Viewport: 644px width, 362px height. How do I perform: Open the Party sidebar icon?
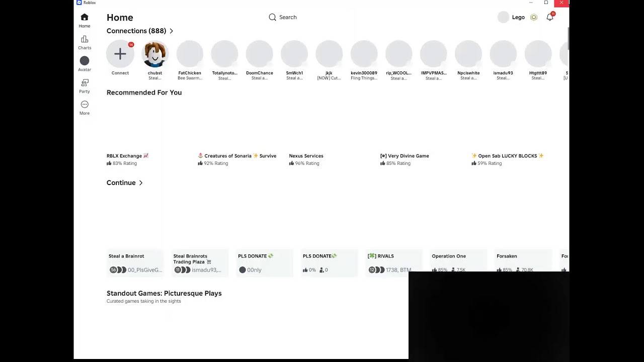[85, 82]
